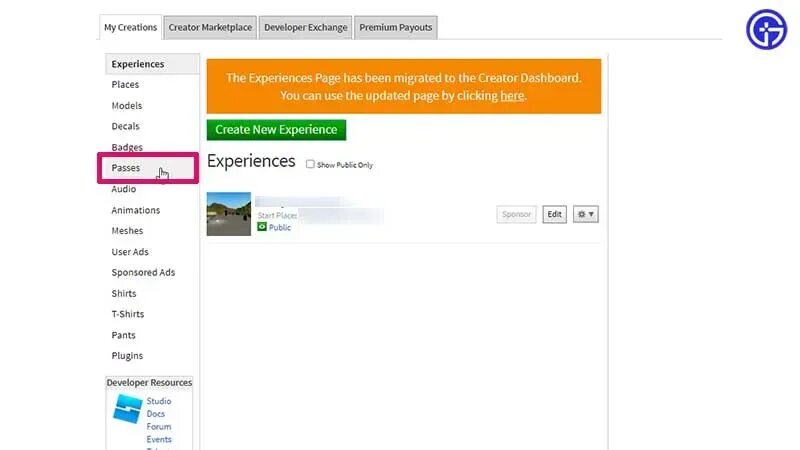Select Decals in the sidebar
Screen dimensions: 800x450
[125, 126]
